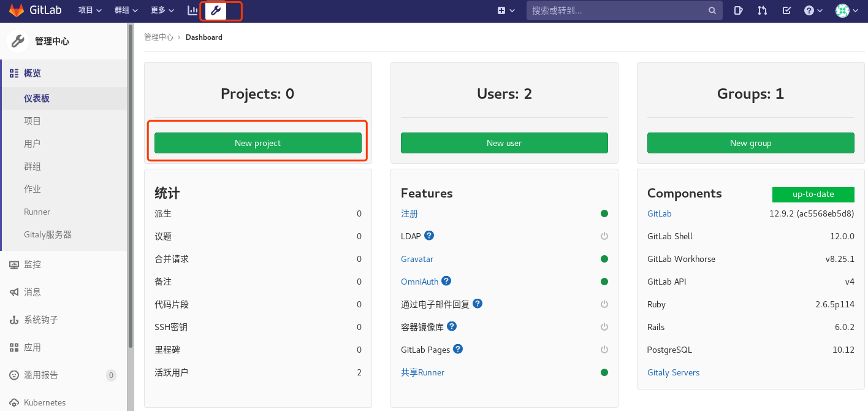Click the search input field
This screenshot has width=868, height=411.
(x=613, y=10)
